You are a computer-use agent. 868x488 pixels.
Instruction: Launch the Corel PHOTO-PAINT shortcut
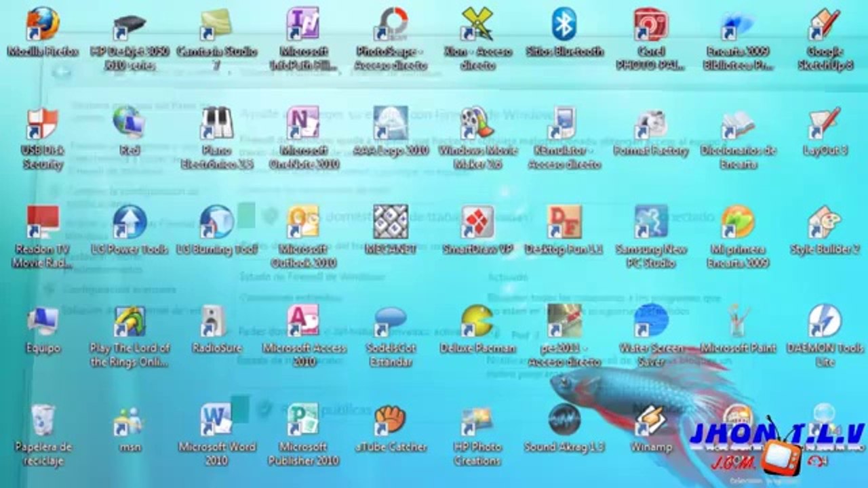click(x=651, y=24)
